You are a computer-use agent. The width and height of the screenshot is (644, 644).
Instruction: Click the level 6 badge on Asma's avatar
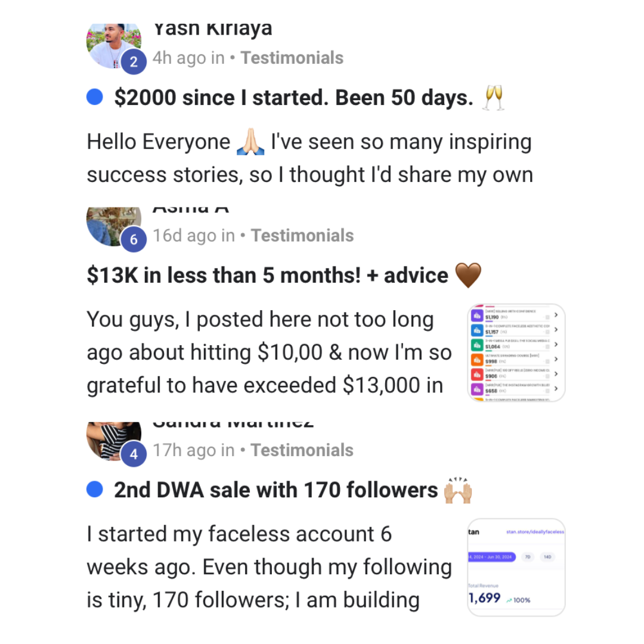134,240
